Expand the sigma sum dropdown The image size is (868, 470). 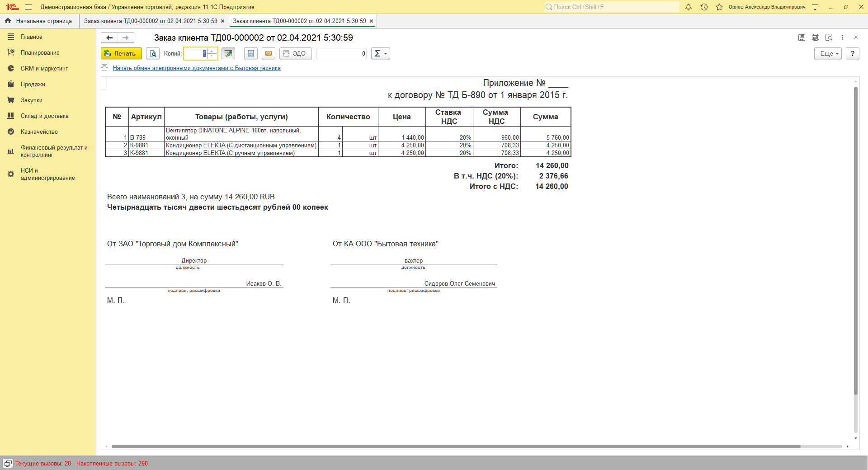click(381, 53)
